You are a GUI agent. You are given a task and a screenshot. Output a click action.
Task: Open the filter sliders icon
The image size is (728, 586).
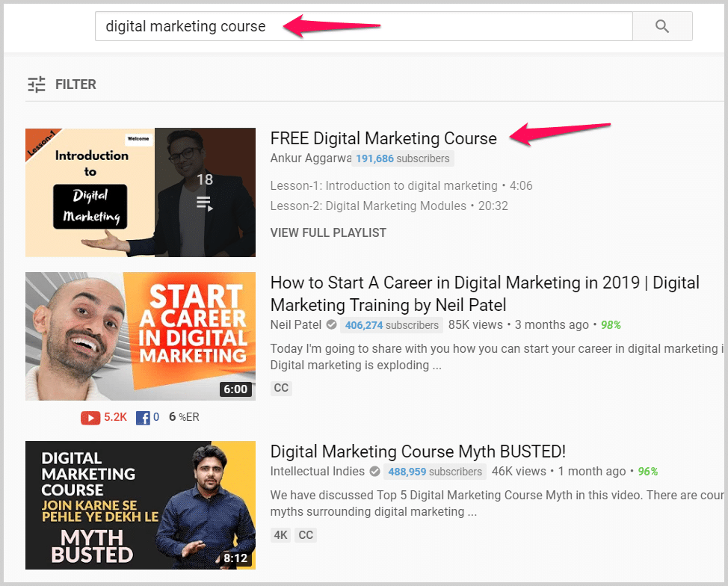pos(37,84)
